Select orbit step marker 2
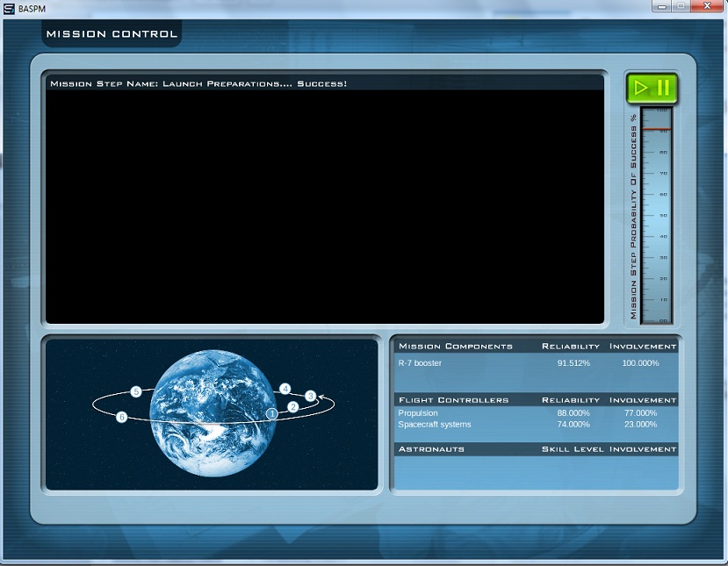The width and height of the screenshot is (728, 566). click(x=293, y=407)
